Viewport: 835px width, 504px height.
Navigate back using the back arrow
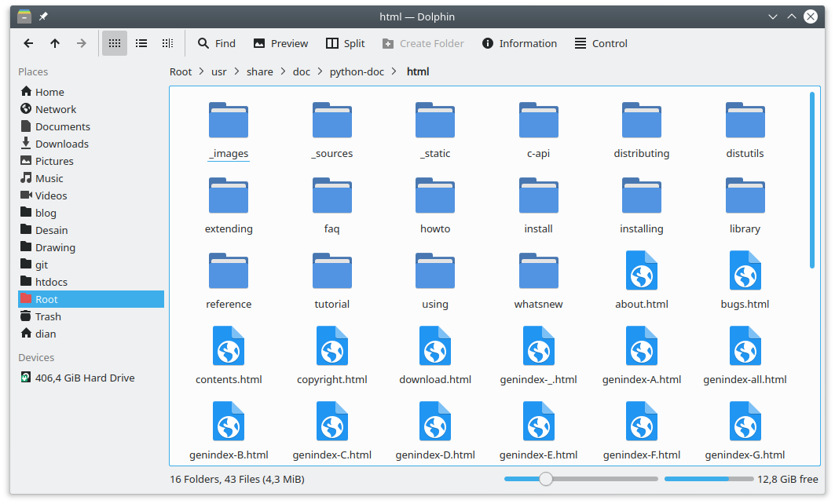[28, 43]
